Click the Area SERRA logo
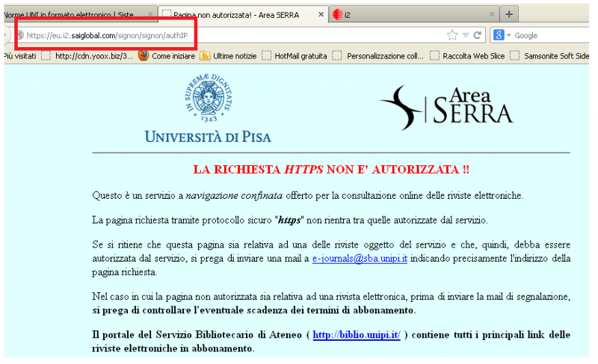 pyautogui.click(x=446, y=106)
